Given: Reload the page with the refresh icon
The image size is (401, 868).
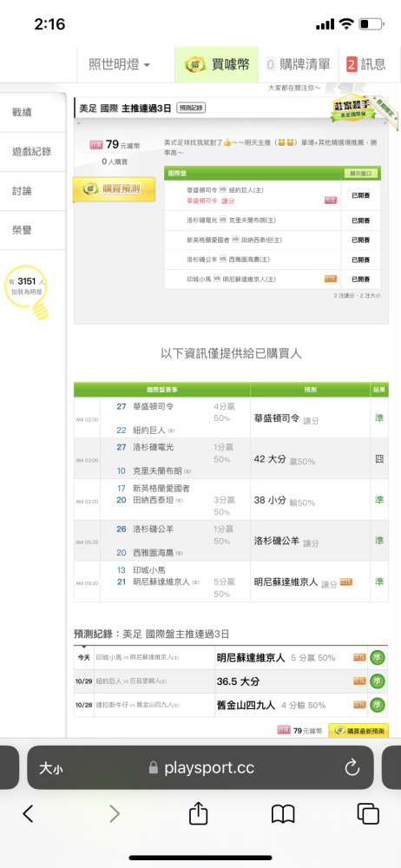Looking at the screenshot, I should click(x=352, y=767).
